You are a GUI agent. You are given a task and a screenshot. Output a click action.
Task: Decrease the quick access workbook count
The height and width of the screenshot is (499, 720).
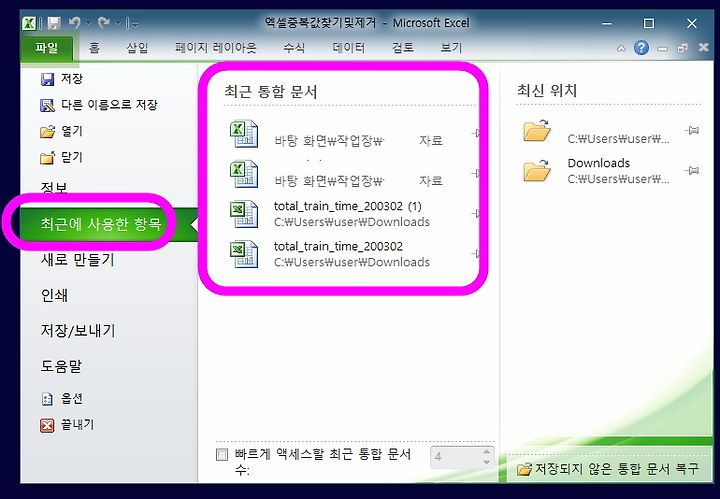(x=487, y=462)
